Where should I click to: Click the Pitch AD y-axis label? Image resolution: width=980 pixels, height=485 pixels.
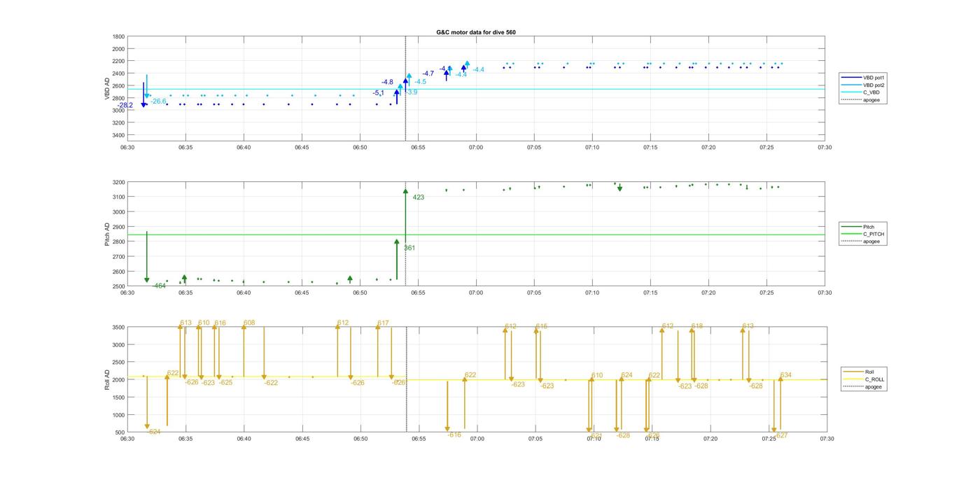tap(108, 234)
